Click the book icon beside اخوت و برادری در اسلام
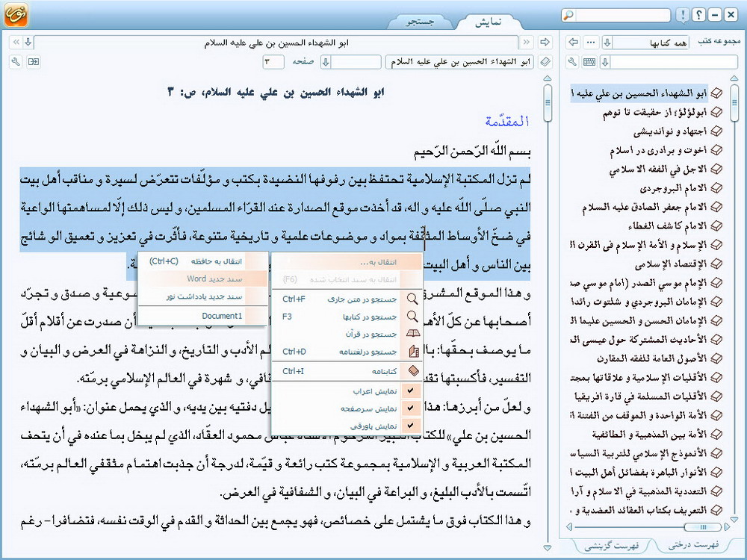This screenshot has width=747, height=560. pos(716,150)
